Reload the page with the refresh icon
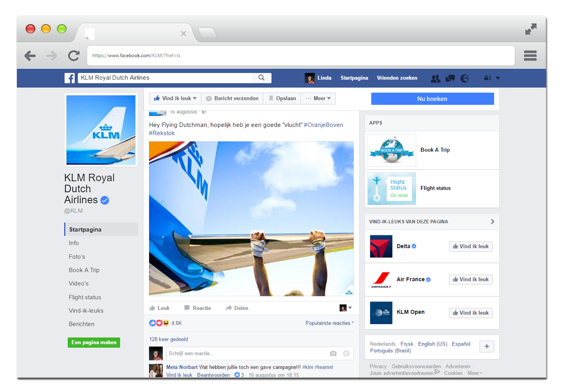564x392 pixels. click(74, 55)
